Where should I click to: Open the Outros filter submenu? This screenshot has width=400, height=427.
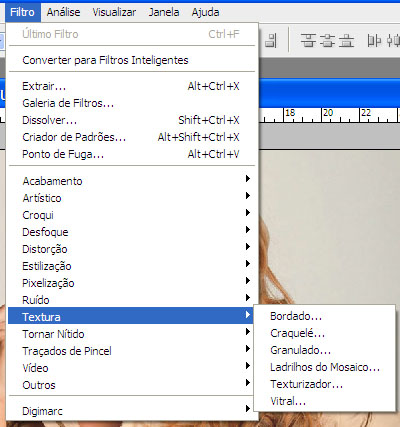132,385
